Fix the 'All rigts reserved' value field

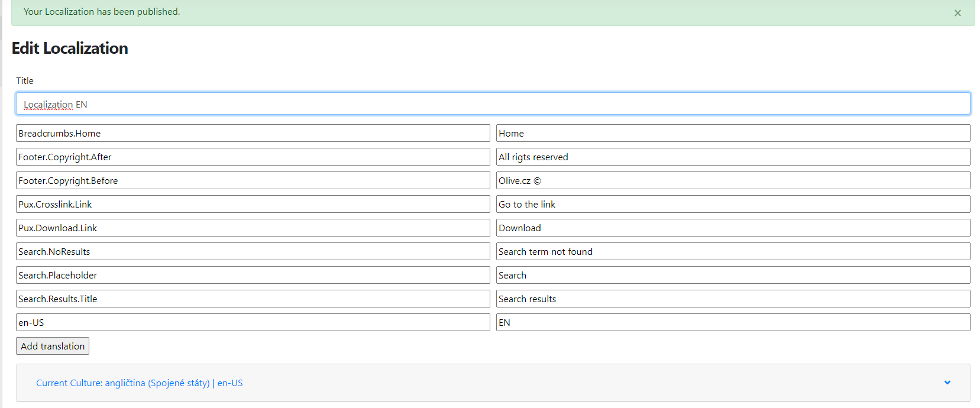click(732, 157)
